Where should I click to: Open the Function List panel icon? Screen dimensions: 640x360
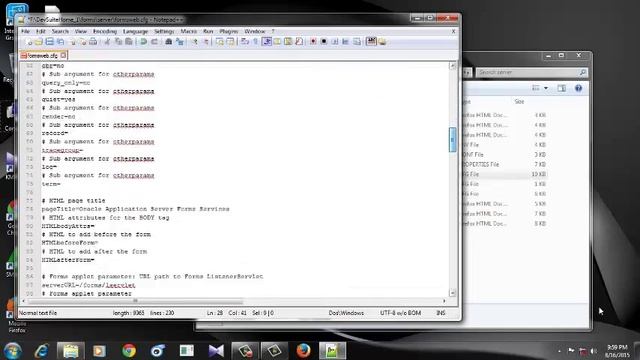(299, 42)
